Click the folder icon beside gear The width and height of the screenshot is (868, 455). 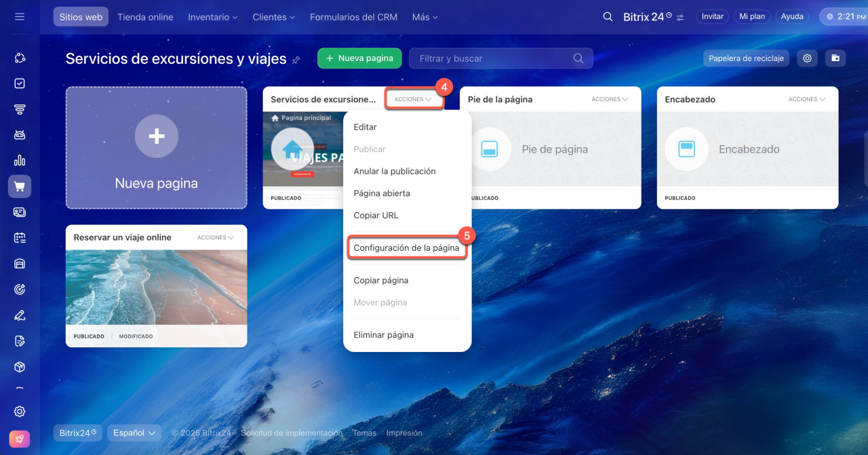pos(835,58)
